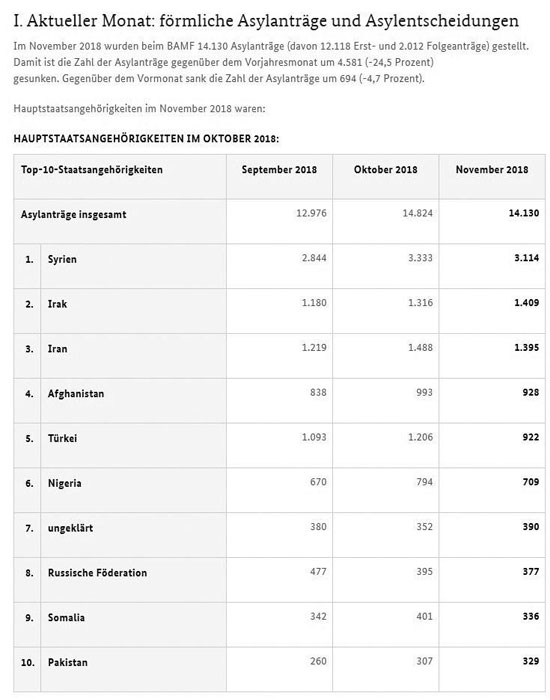Click the November 2018 column header
The width and height of the screenshot is (550, 700).
(492, 170)
